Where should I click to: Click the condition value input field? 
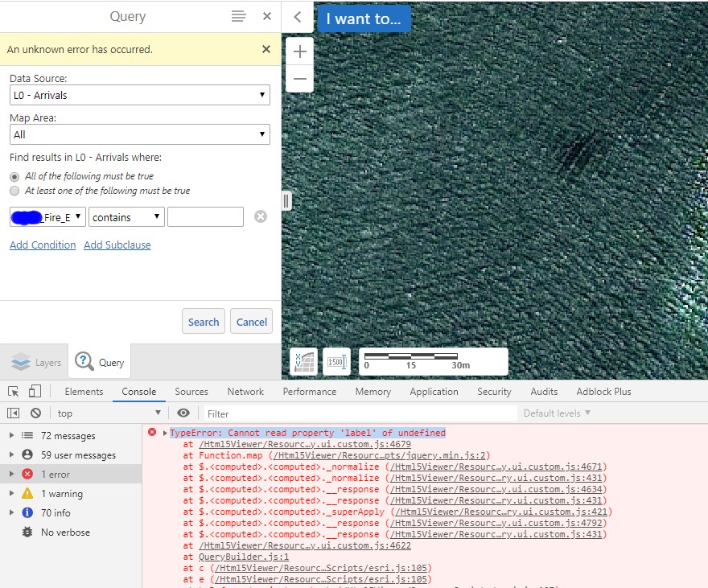[x=205, y=217]
